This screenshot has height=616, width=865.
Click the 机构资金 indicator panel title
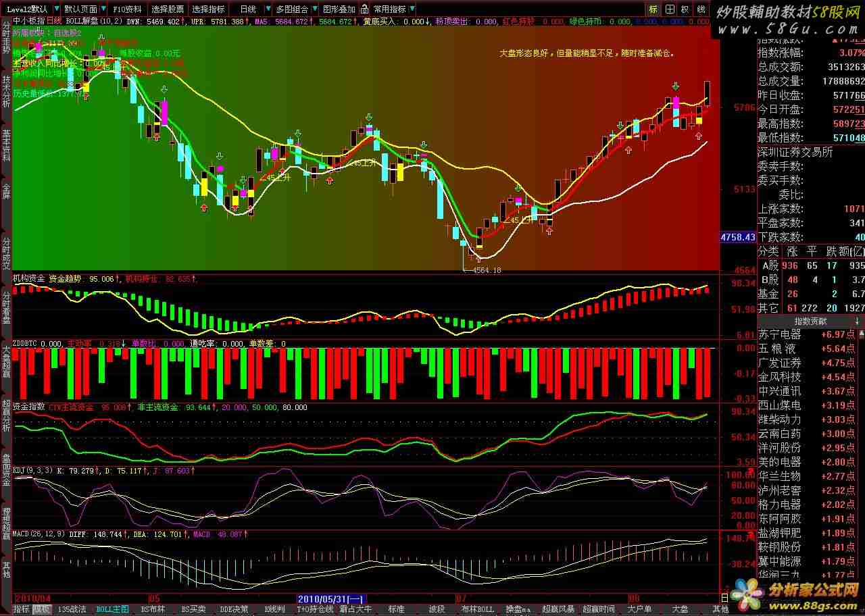coord(29,278)
